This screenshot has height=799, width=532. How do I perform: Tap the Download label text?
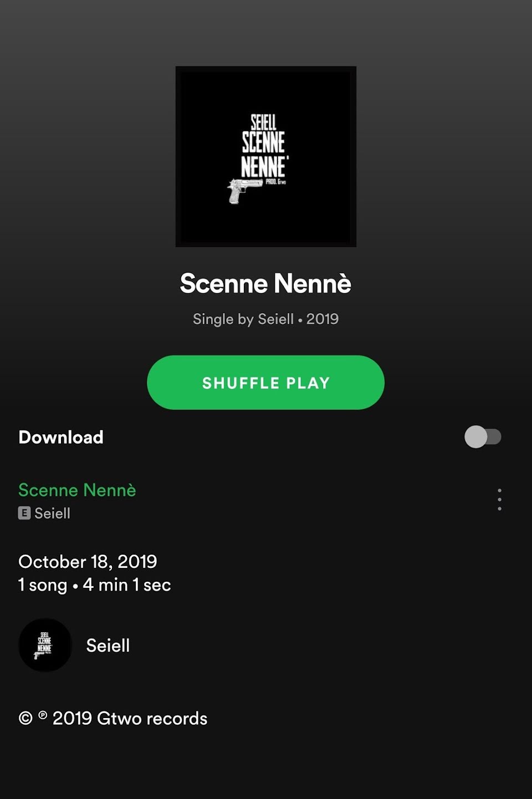pos(61,437)
